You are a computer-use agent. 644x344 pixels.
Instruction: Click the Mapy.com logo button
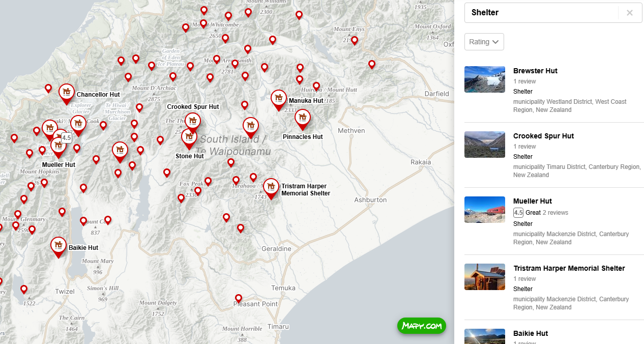coord(422,326)
